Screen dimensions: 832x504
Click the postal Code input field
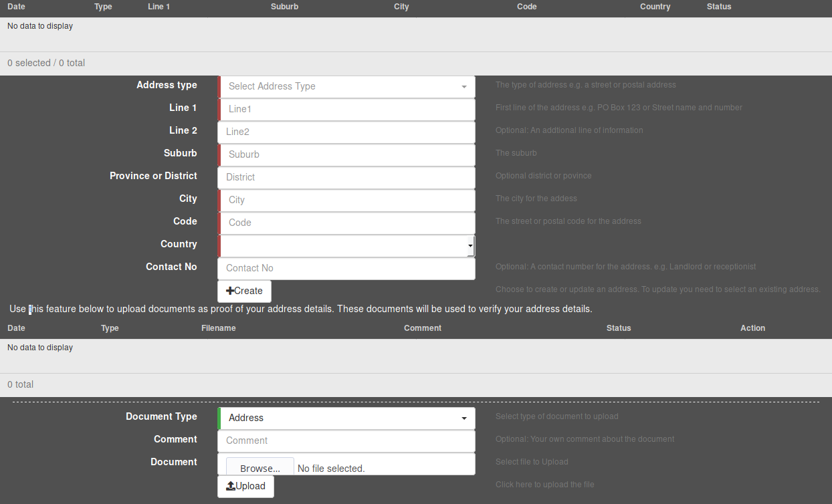[346, 223]
